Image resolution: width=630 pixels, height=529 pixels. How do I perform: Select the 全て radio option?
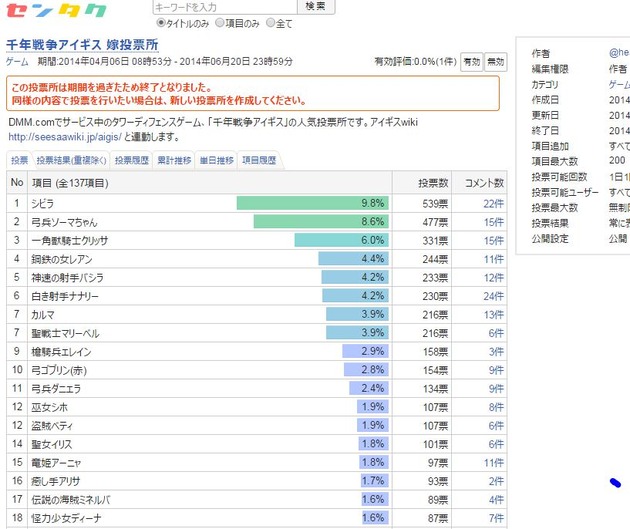(271, 22)
